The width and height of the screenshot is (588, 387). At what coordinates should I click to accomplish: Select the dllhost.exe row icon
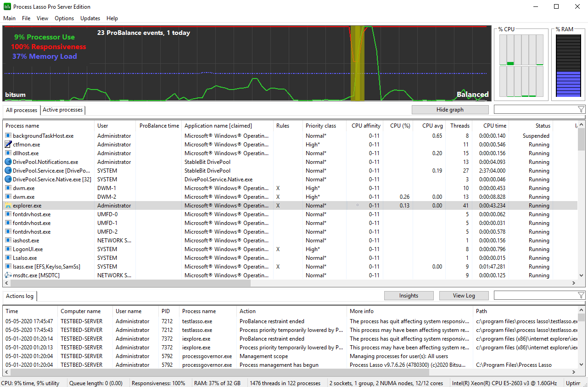point(8,153)
